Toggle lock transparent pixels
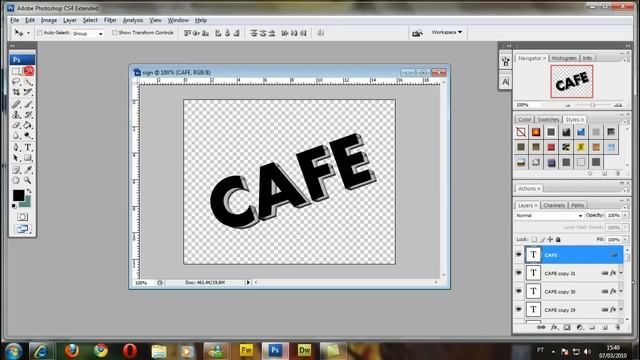The width and height of the screenshot is (640, 360). [x=534, y=240]
